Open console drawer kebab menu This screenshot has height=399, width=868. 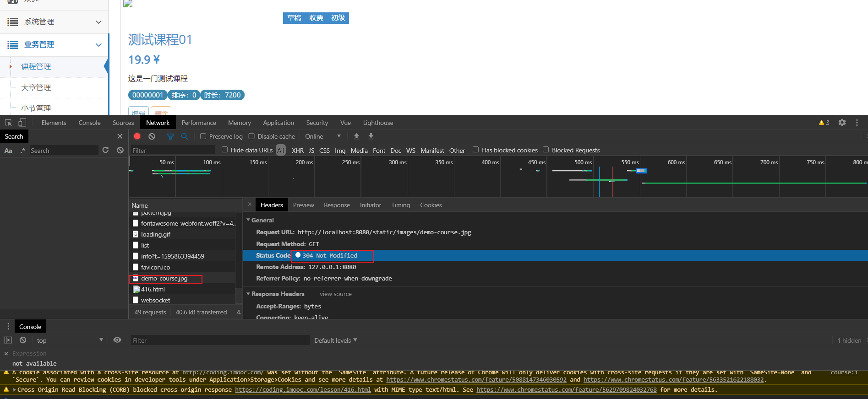coord(8,326)
